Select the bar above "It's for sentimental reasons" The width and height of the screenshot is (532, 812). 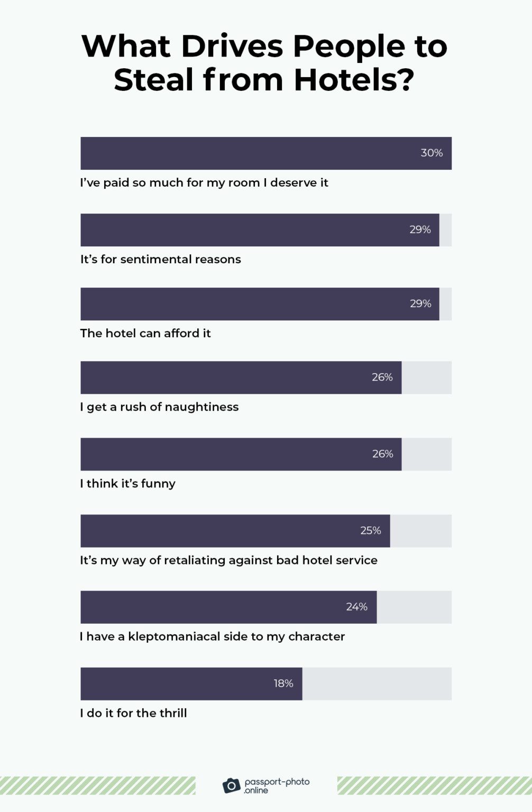coord(260,230)
